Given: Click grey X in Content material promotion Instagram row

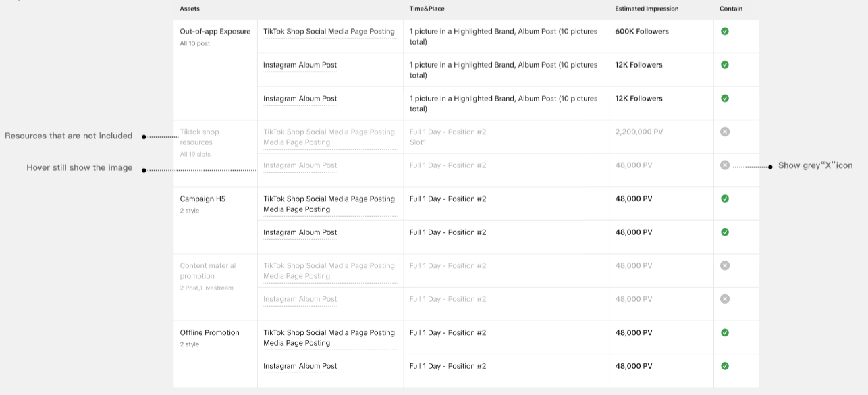Looking at the screenshot, I should (x=724, y=299).
